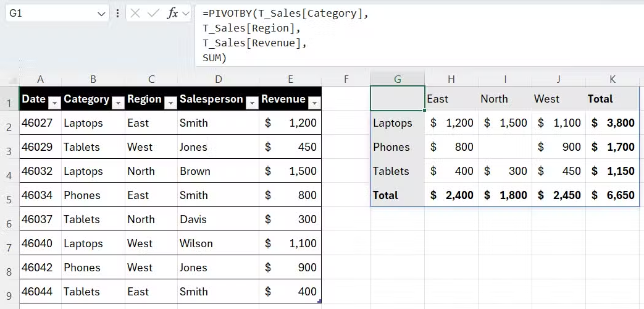
Task: Click the Cancel (X) formula bar icon
Action: point(135,14)
